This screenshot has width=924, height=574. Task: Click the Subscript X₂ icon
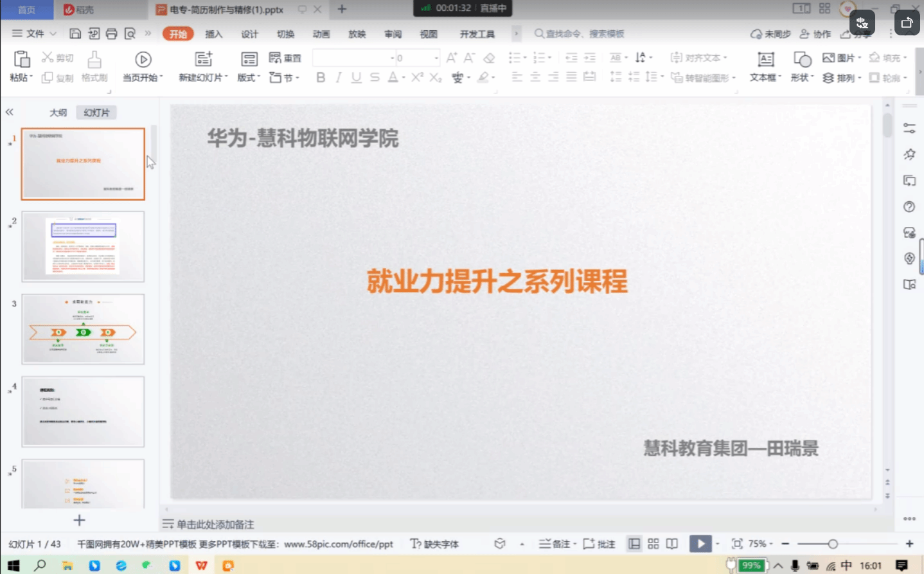pyautogui.click(x=436, y=77)
